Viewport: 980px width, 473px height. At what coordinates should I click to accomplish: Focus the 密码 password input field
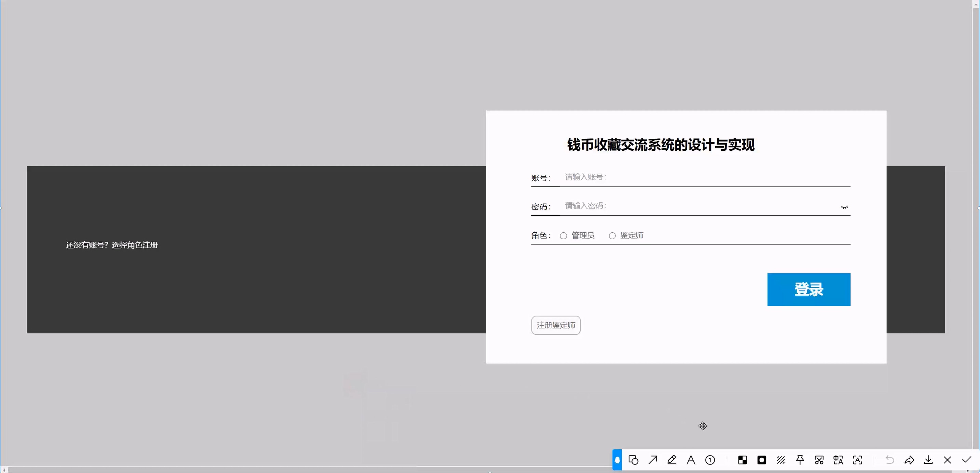click(696, 206)
